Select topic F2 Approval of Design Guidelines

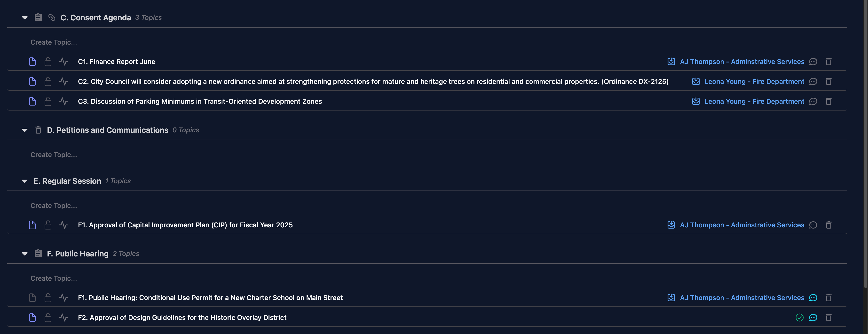(x=182, y=318)
